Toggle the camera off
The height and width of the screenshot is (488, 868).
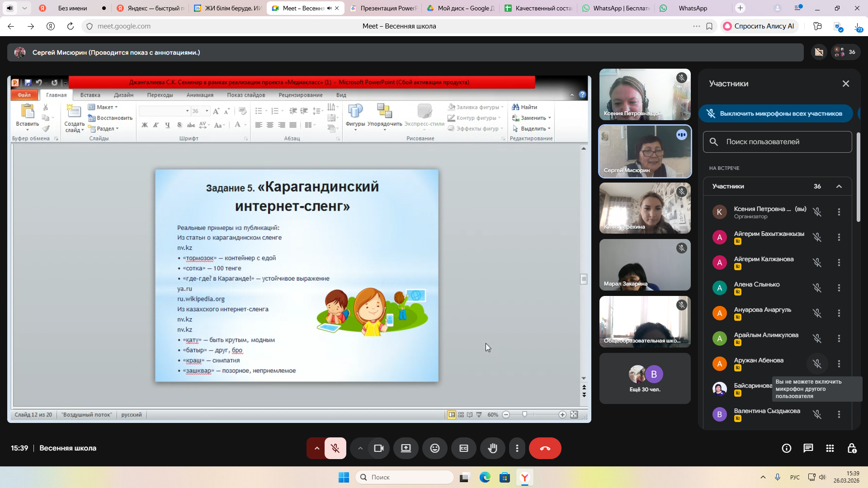coord(378,448)
